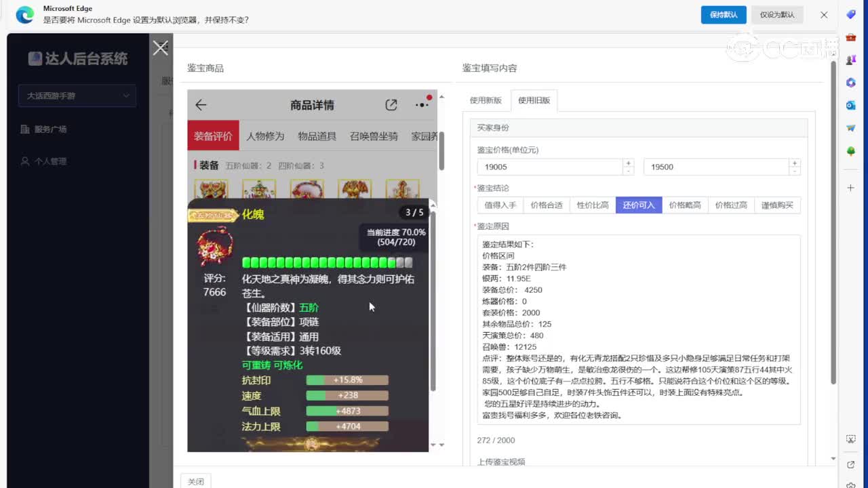Click the 保持默认 button in the Edge prompt
Screen dimensions: 868x488
pos(723,14)
